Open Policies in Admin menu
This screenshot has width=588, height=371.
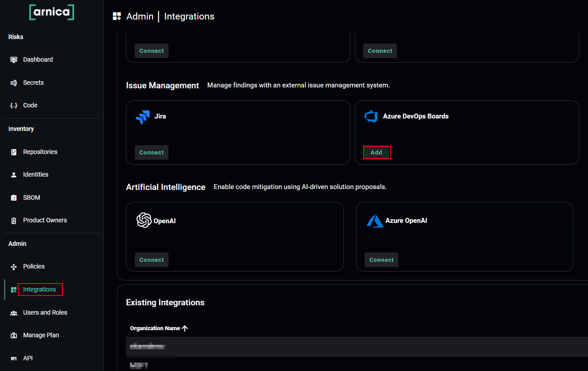click(x=34, y=266)
